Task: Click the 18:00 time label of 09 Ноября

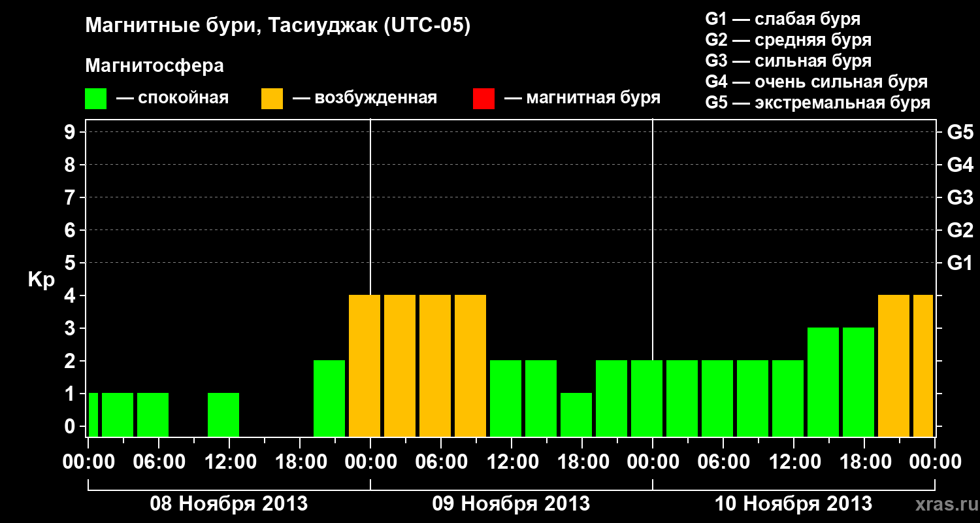Action: 582,462
